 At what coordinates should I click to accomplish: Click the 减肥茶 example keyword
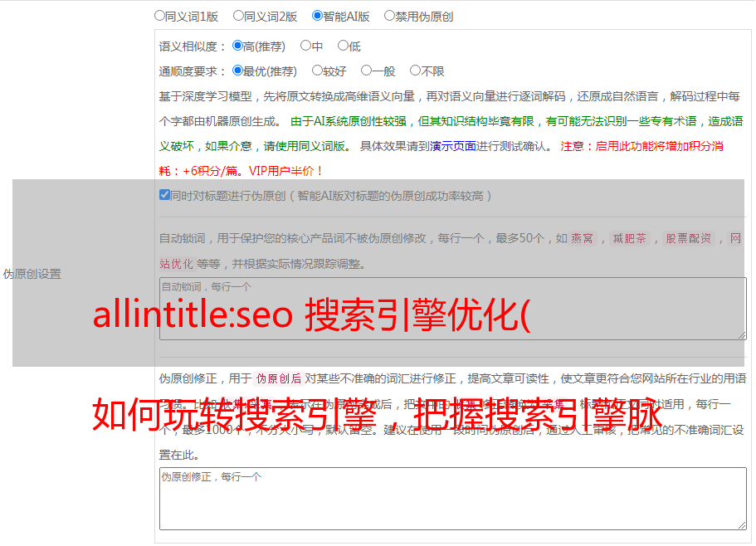pos(630,238)
